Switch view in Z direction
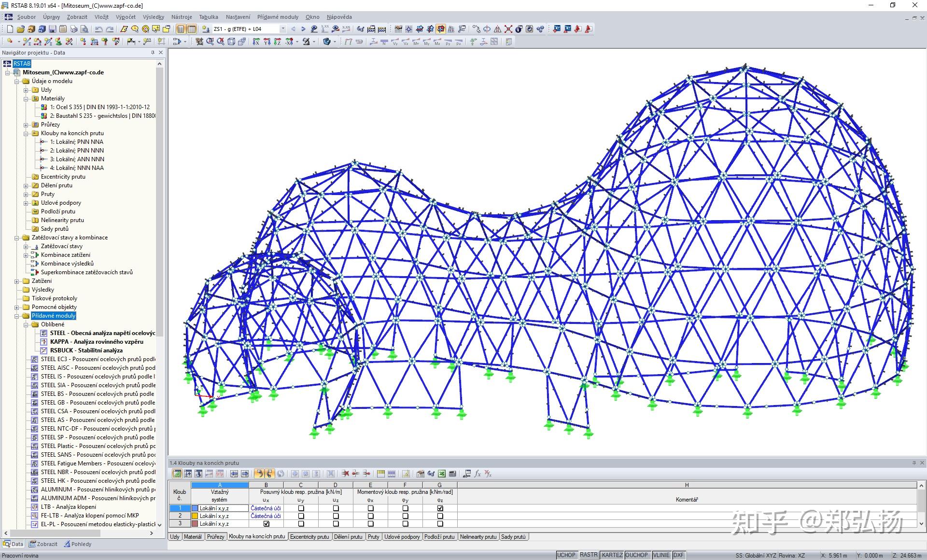The height and width of the screenshot is (560, 927). [278, 42]
